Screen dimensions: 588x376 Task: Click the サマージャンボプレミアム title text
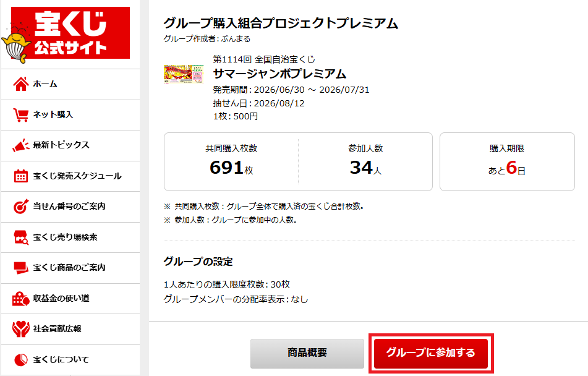point(279,74)
